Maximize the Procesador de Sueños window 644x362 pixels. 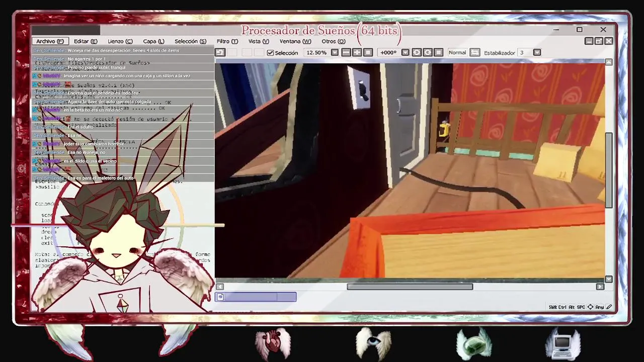coord(579,30)
